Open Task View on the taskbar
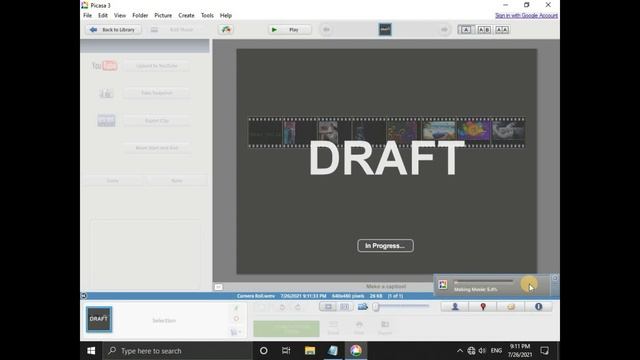The image size is (640, 360). click(286, 351)
